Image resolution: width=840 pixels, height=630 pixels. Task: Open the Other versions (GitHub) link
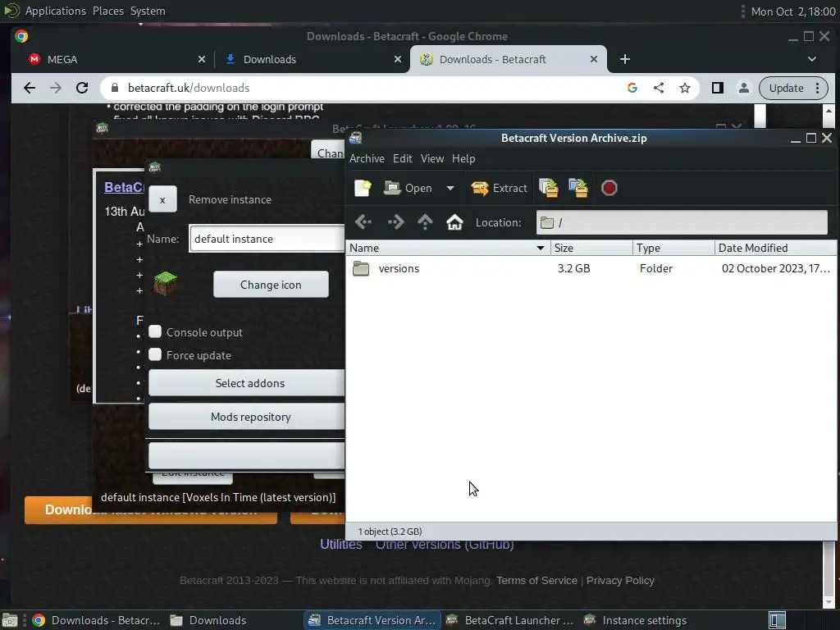445,546
